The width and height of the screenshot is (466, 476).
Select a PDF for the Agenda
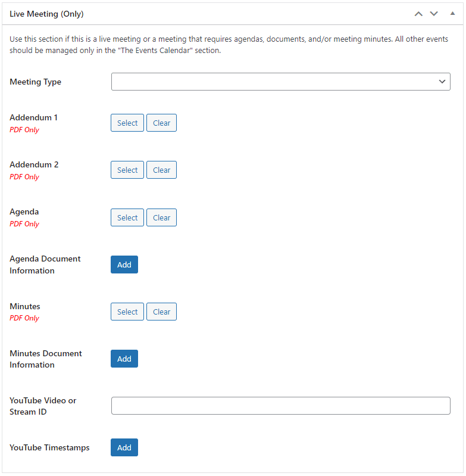pos(127,217)
